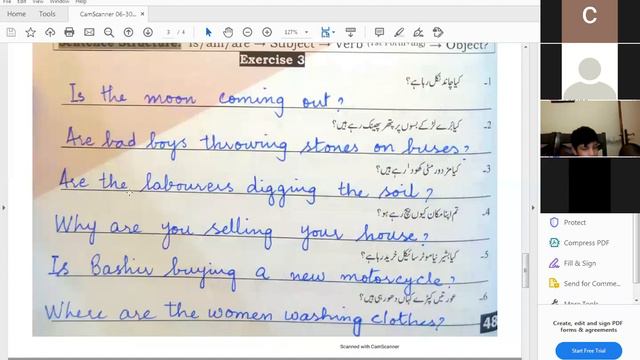Select the CamScanner document tab
This screenshot has width=640, height=360.
107,14
